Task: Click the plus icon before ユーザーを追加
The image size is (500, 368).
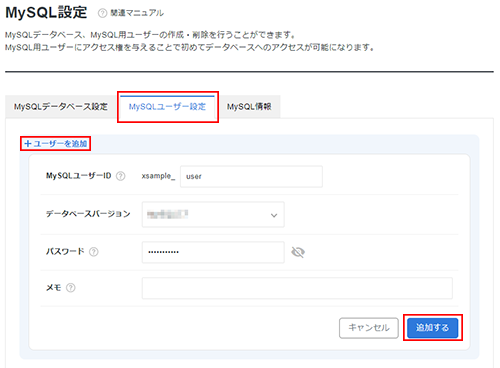Action: tap(28, 144)
